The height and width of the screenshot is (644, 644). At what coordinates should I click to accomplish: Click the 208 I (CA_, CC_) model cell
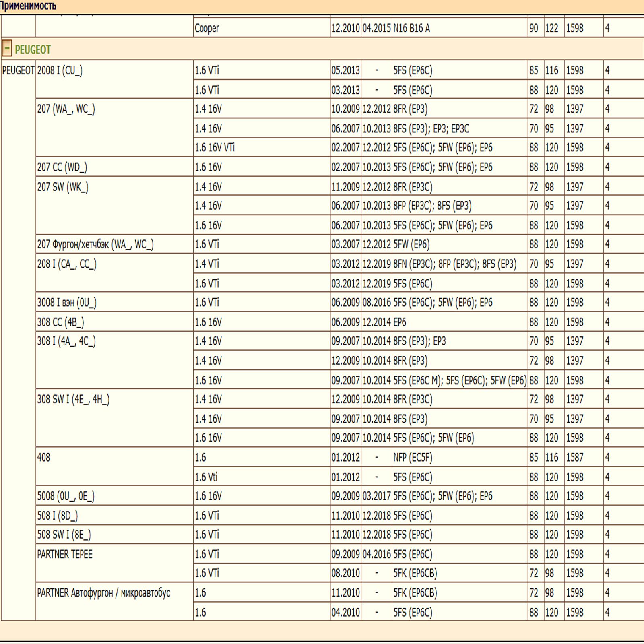point(67,264)
